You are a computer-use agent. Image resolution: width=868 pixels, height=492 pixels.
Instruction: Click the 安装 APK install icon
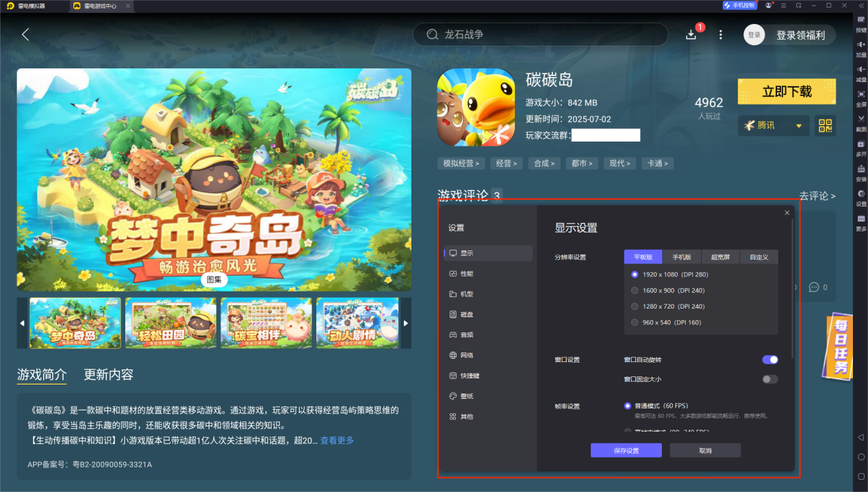860,173
